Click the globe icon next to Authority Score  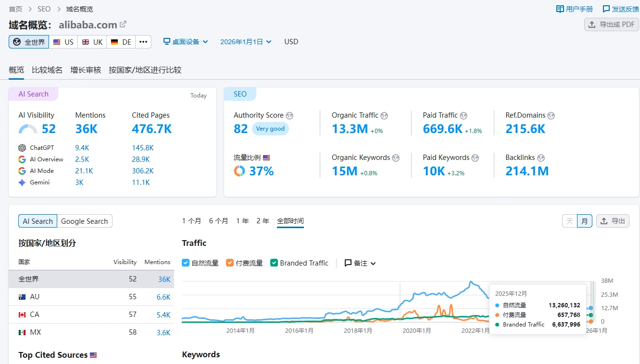pyautogui.click(x=289, y=116)
